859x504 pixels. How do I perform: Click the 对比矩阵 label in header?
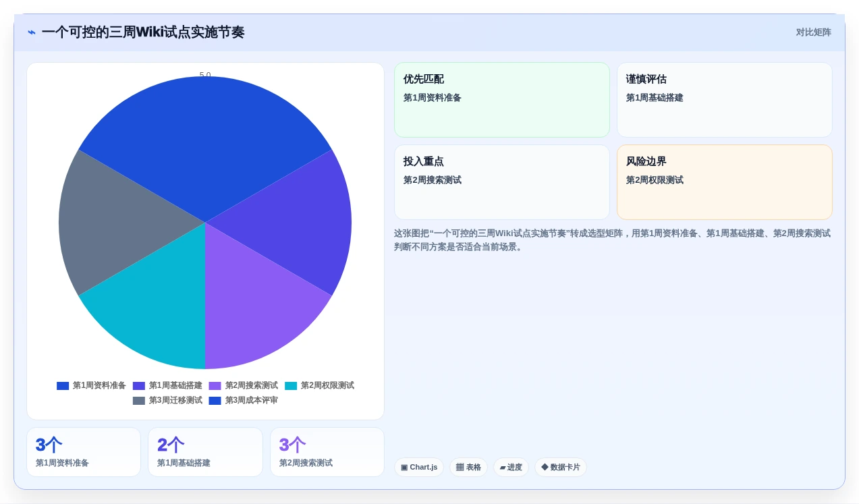pos(813,32)
